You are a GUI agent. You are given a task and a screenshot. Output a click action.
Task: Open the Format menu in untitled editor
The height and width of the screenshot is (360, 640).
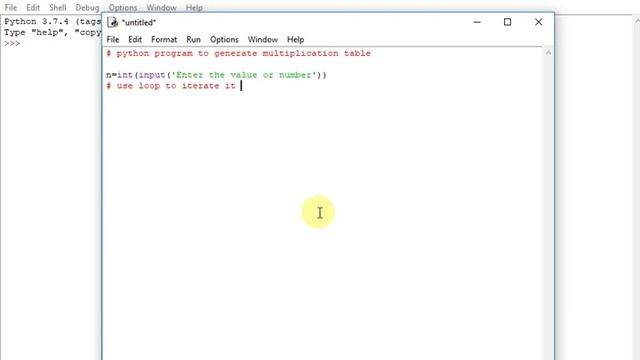click(x=164, y=40)
